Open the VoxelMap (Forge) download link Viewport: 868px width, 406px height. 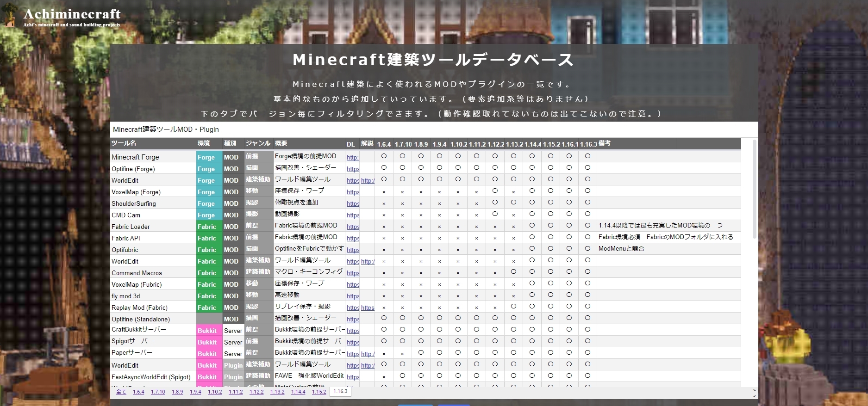[x=353, y=192]
